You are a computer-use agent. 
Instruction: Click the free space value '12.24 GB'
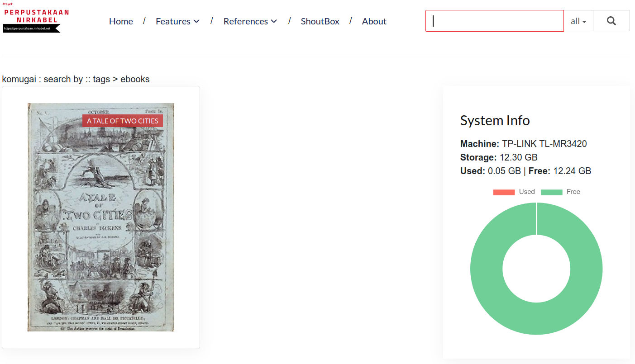(572, 171)
